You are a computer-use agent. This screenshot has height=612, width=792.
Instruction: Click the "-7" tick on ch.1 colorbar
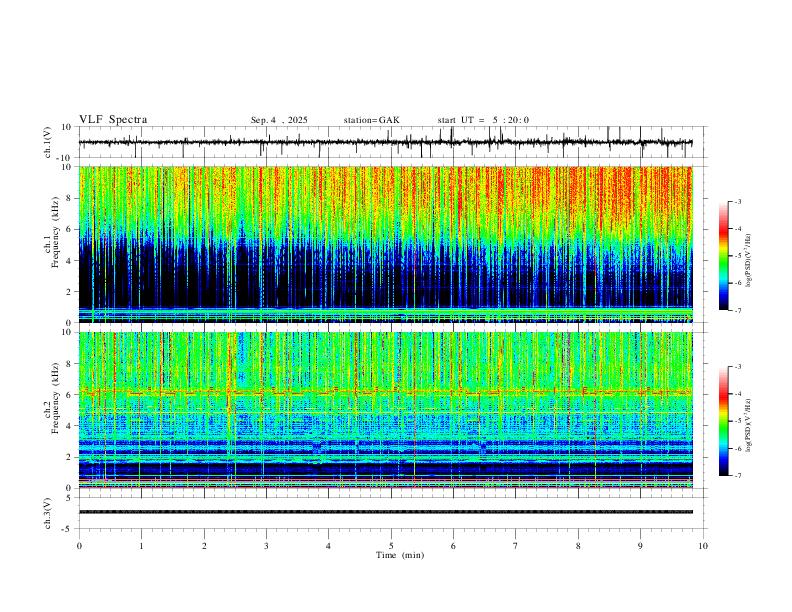pyautogui.click(x=738, y=311)
